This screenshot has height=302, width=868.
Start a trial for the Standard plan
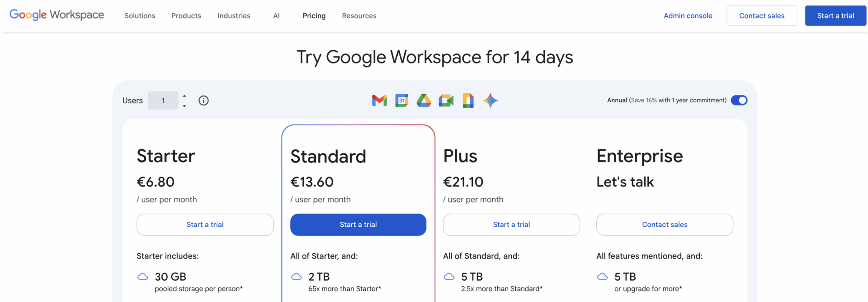tap(358, 225)
